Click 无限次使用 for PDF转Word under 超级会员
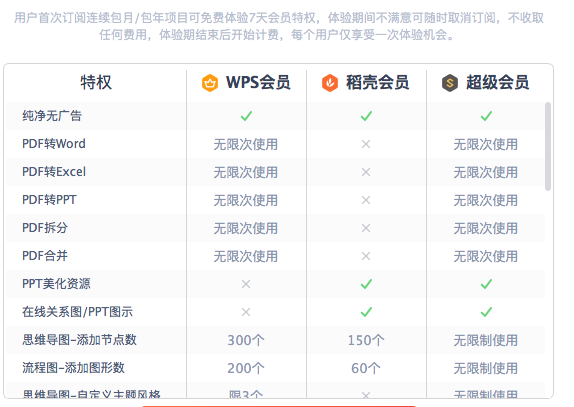574x407 pixels. [486, 145]
